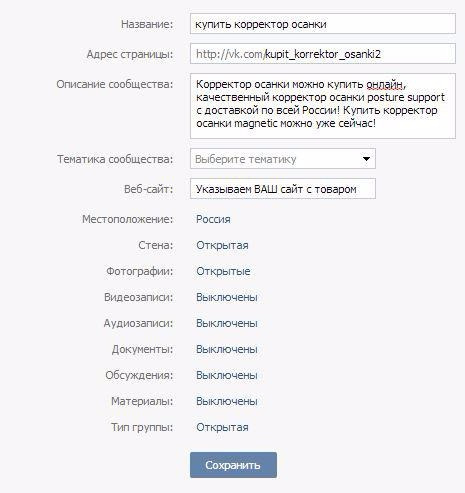
Task: Toggle Обсуждения setting Выключены
Action: (227, 375)
